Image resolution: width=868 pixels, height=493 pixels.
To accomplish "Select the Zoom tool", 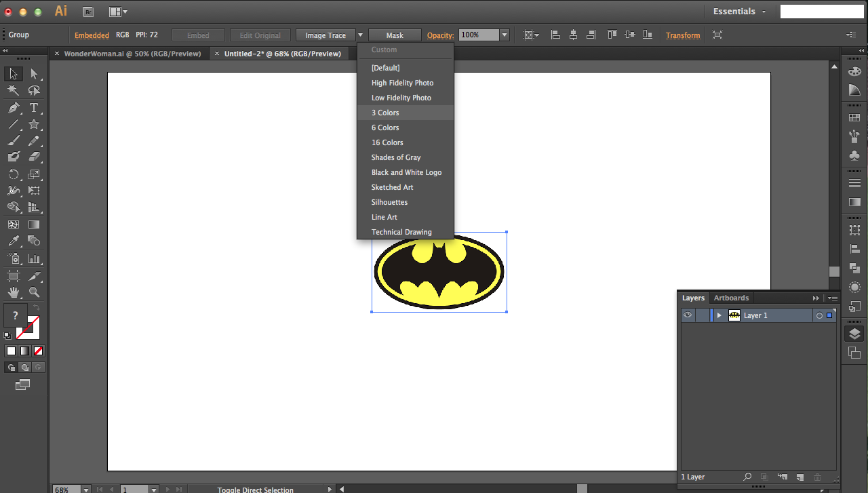I will 34,293.
